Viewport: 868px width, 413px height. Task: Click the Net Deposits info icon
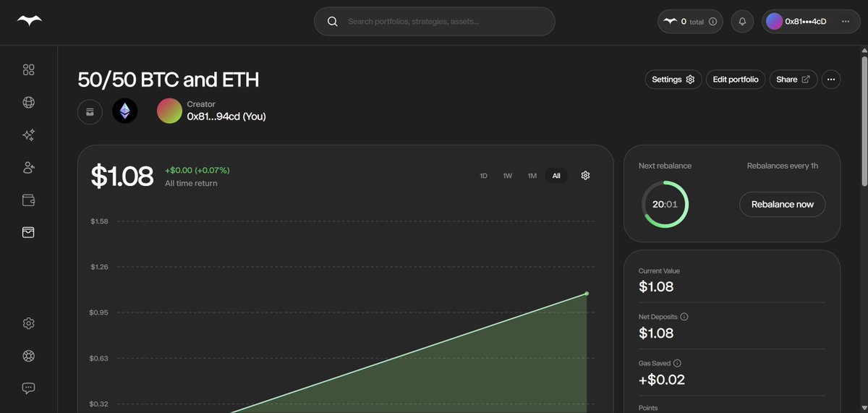pos(684,317)
